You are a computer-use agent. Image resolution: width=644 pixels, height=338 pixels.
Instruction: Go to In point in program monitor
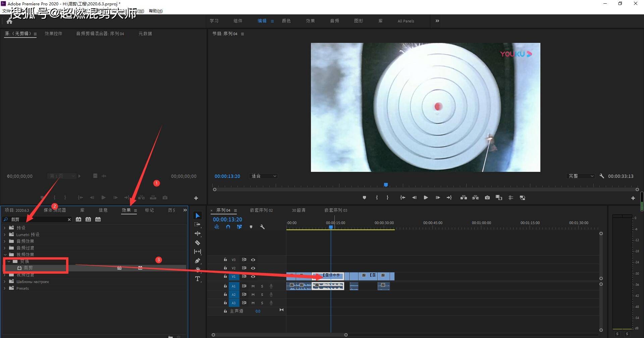(x=402, y=198)
